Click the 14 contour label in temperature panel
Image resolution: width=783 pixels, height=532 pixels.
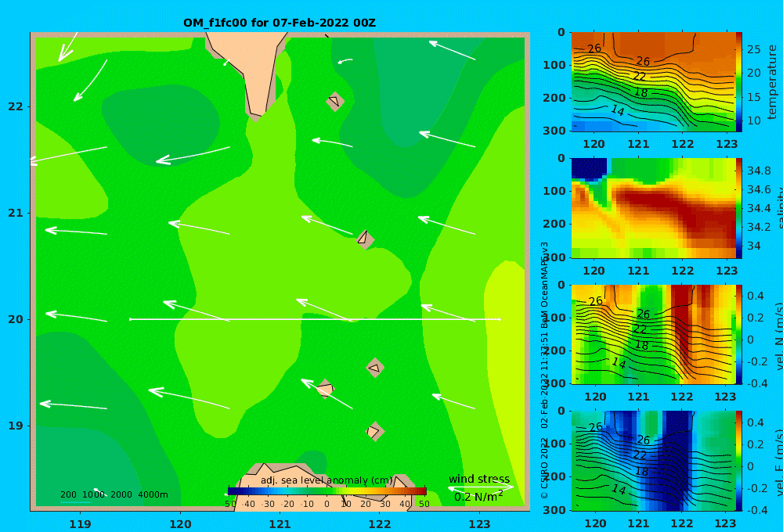click(x=618, y=110)
